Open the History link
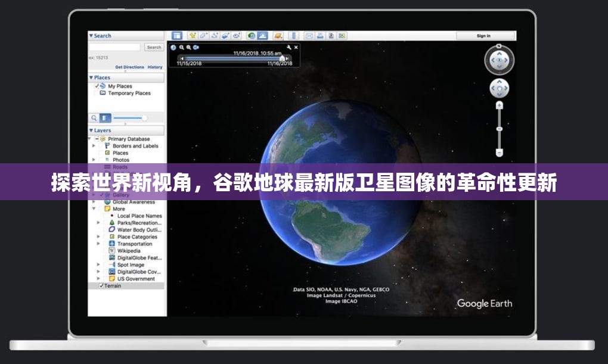The image size is (608, 364). coord(155,67)
